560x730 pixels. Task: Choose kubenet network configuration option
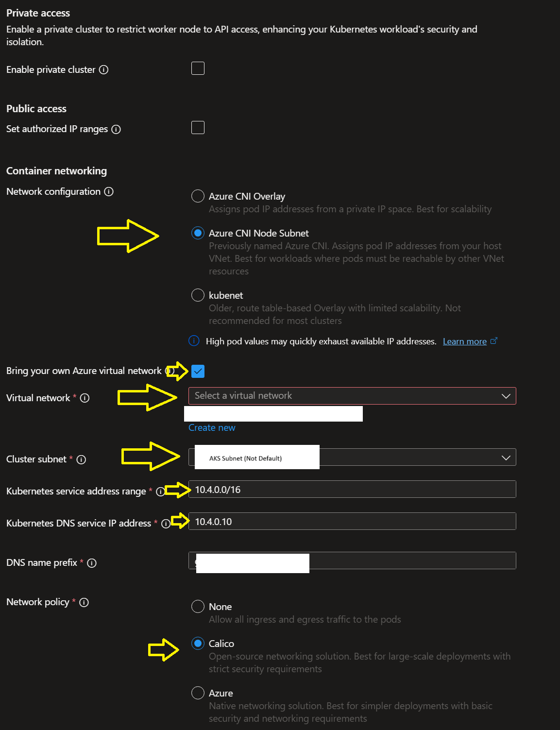coord(198,295)
